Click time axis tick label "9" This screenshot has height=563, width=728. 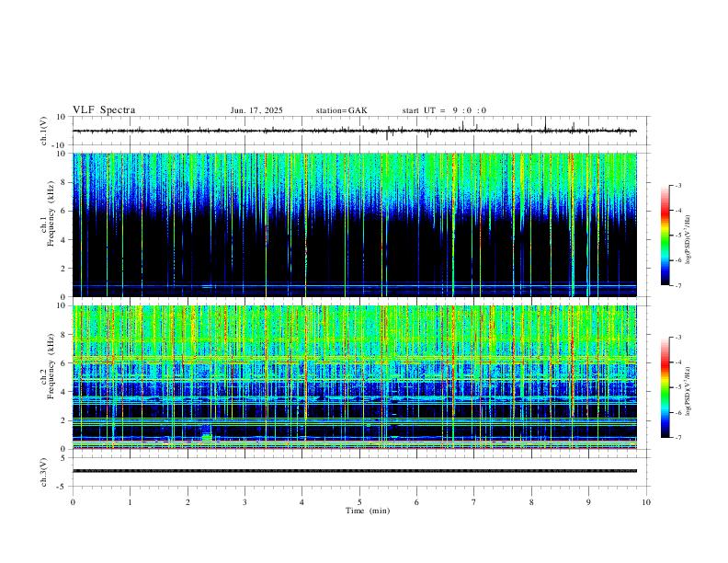point(588,502)
